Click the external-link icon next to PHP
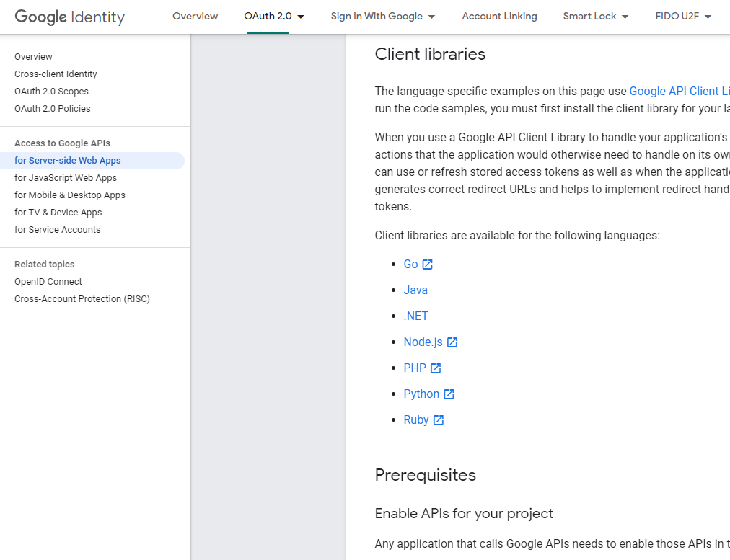The width and height of the screenshot is (730, 560). point(436,368)
